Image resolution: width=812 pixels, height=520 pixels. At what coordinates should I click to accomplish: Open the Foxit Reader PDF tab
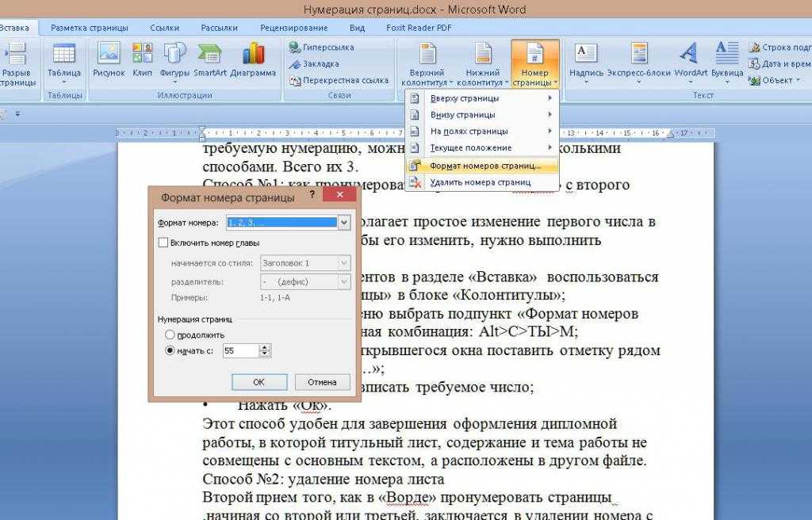click(419, 28)
